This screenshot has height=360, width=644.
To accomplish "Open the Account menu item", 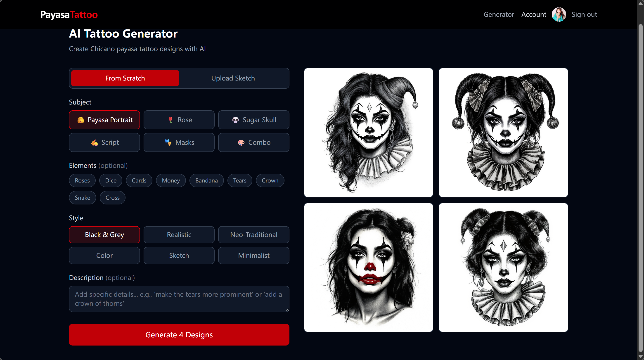I will (x=533, y=14).
